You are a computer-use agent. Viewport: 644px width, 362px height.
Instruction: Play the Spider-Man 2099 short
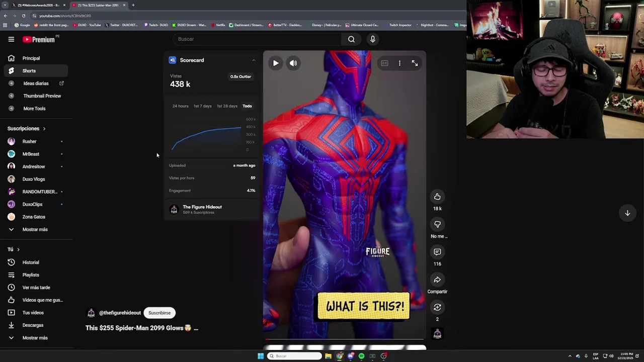tap(276, 63)
